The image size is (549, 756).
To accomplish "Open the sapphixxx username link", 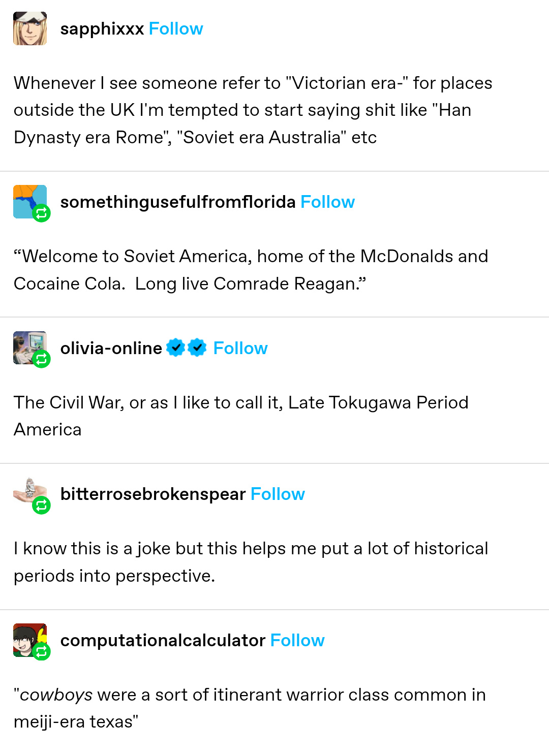I will point(102,29).
